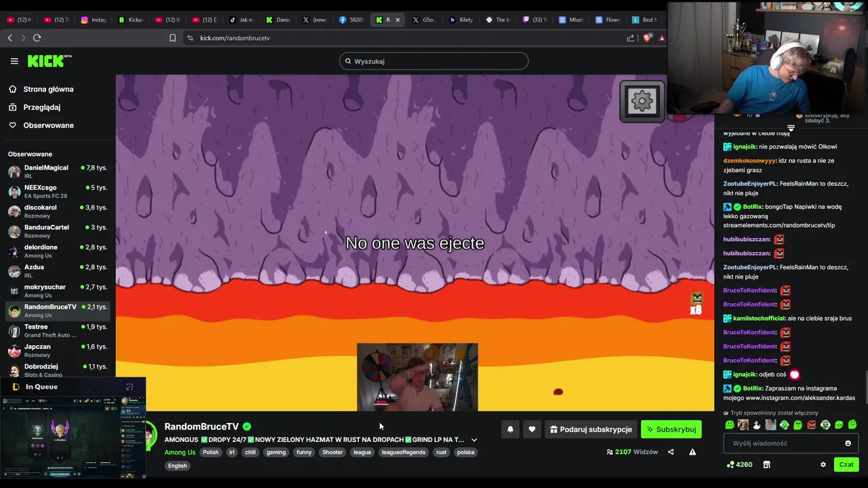Click the angry red emote in quick emotes
Screen dimensions: 868x488
[x=812, y=425]
